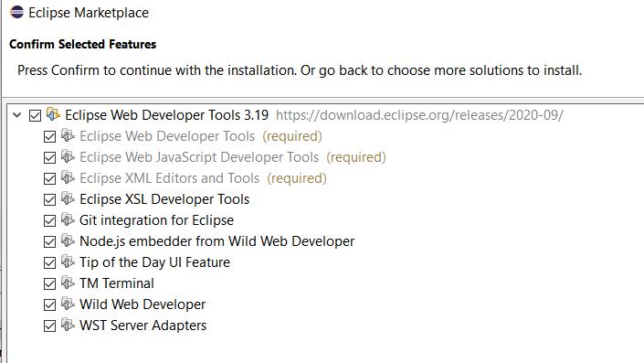Click the 'Eclipse Marketplace' window title text
The height and width of the screenshot is (363, 644).
coord(89,13)
